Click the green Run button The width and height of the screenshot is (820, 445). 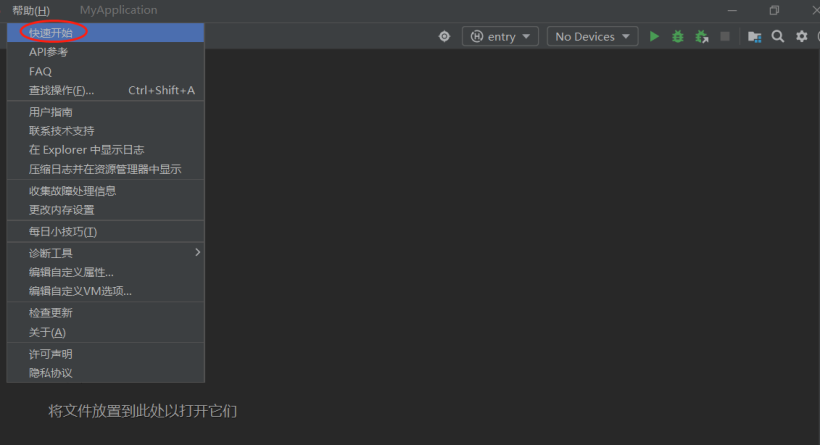coord(654,37)
